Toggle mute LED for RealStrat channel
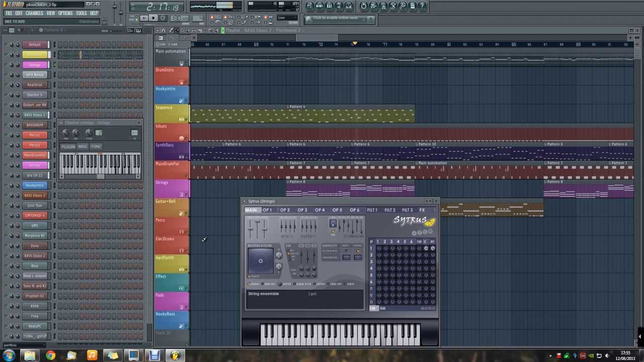Image resolution: width=644 pixels, height=362 pixels. pos(6,84)
